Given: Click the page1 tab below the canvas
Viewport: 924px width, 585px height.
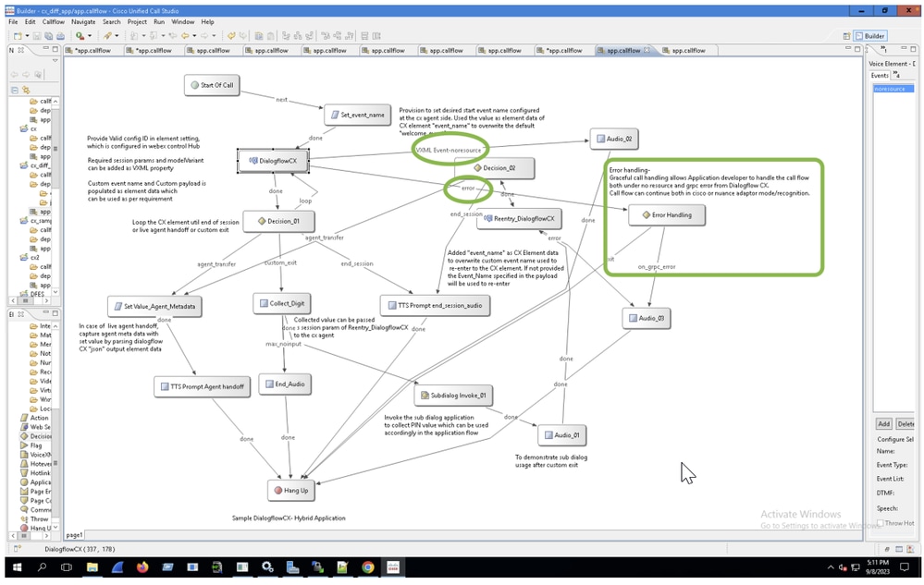Looking at the screenshot, I should click(x=74, y=535).
